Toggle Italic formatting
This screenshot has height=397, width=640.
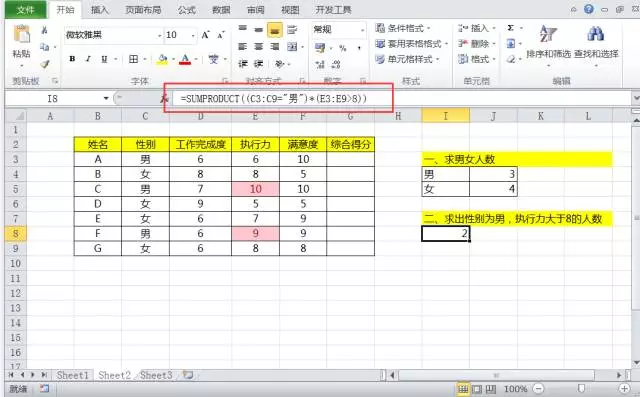88,59
